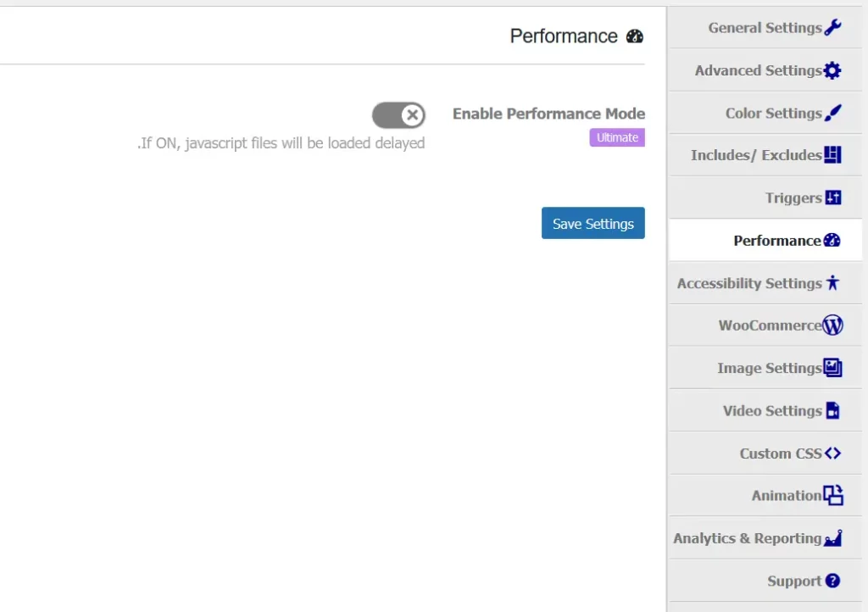Click the video file icon beside Video Settings
This screenshot has width=868, height=612.
pos(832,411)
